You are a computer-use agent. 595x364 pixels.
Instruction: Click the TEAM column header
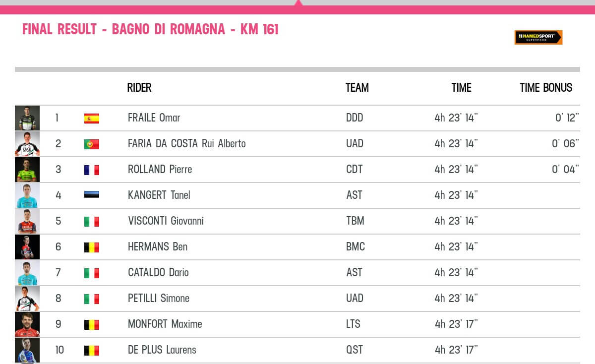(357, 88)
